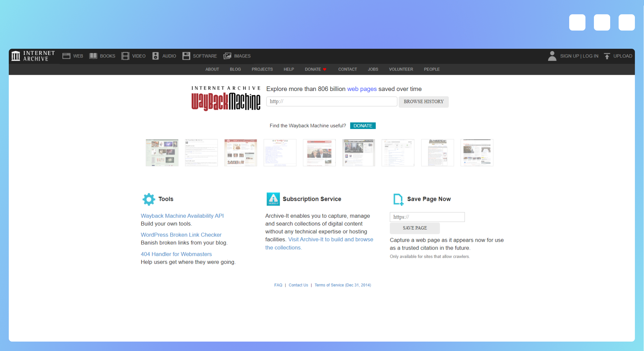Image resolution: width=644 pixels, height=351 pixels.
Task: Open the Projects menu item
Action: 262,69
